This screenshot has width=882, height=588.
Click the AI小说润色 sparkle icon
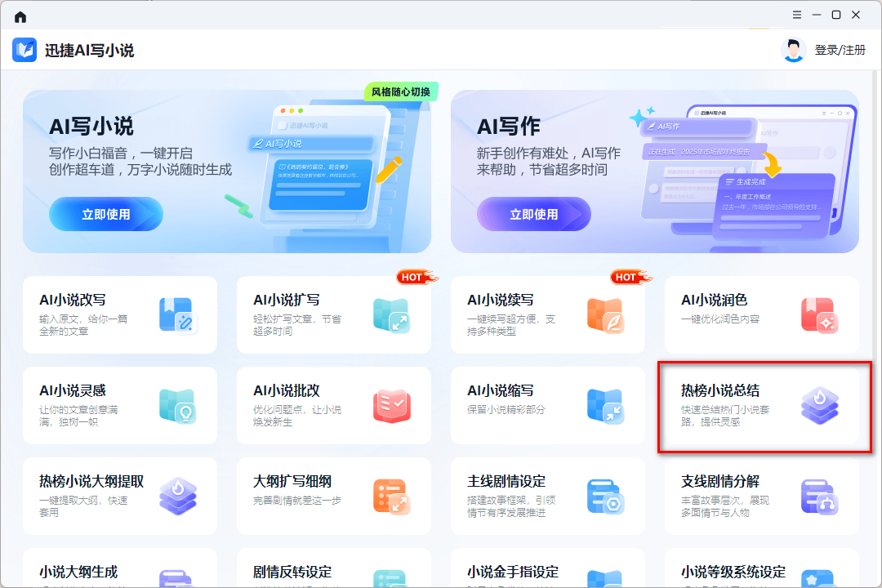820,315
